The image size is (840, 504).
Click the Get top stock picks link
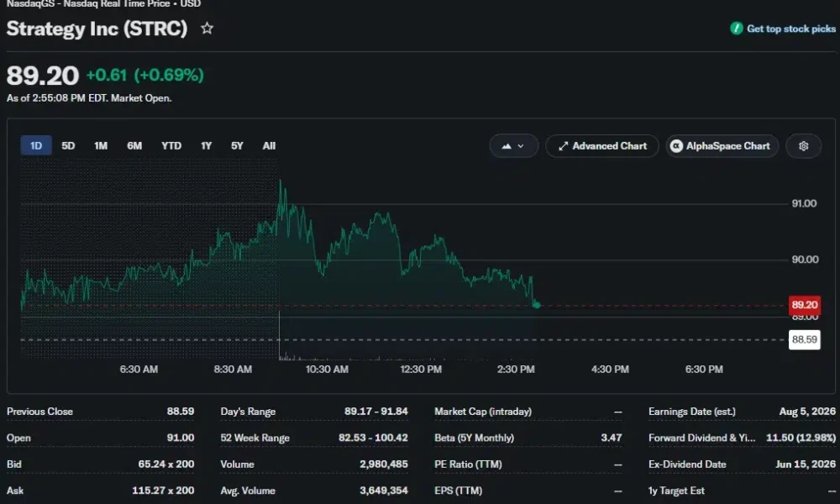[783, 29]
